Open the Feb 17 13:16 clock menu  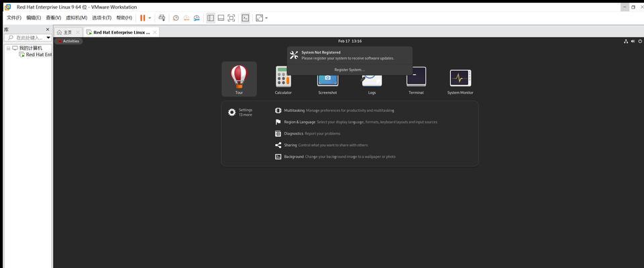tap(350, 41)
